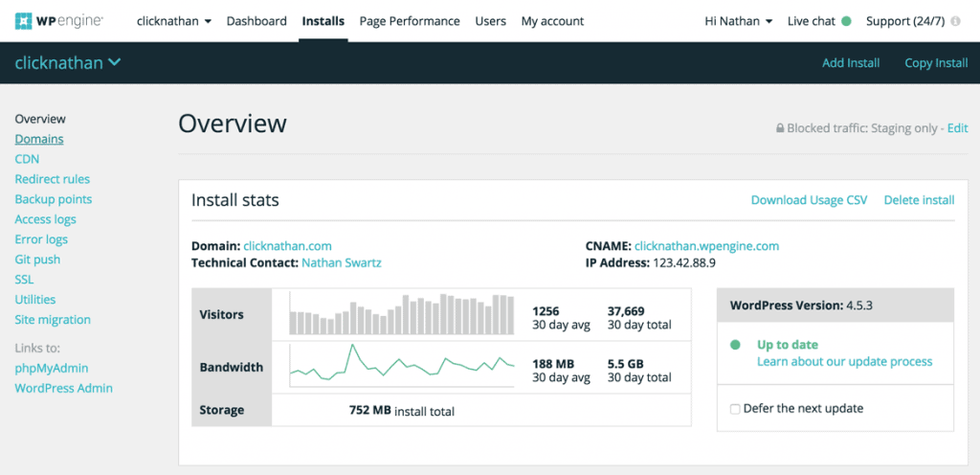Click the Bandwidth row label
This screenshot has width=980, height=475.
[x=232, y=368]
